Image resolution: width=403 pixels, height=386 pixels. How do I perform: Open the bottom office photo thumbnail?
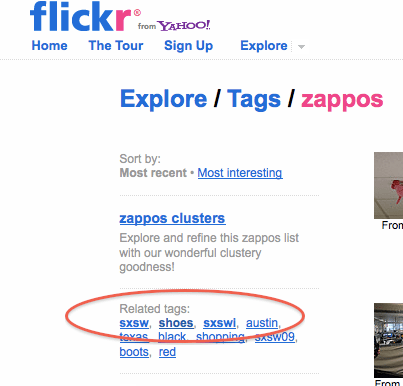pos(388,340)
